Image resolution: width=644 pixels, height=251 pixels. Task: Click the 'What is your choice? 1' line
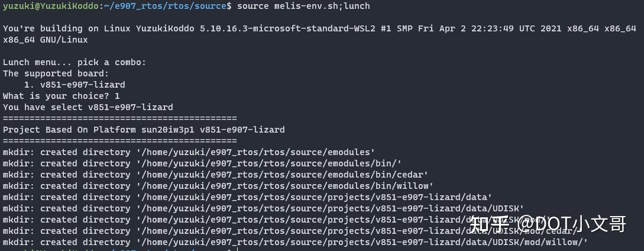click(62, 96)
